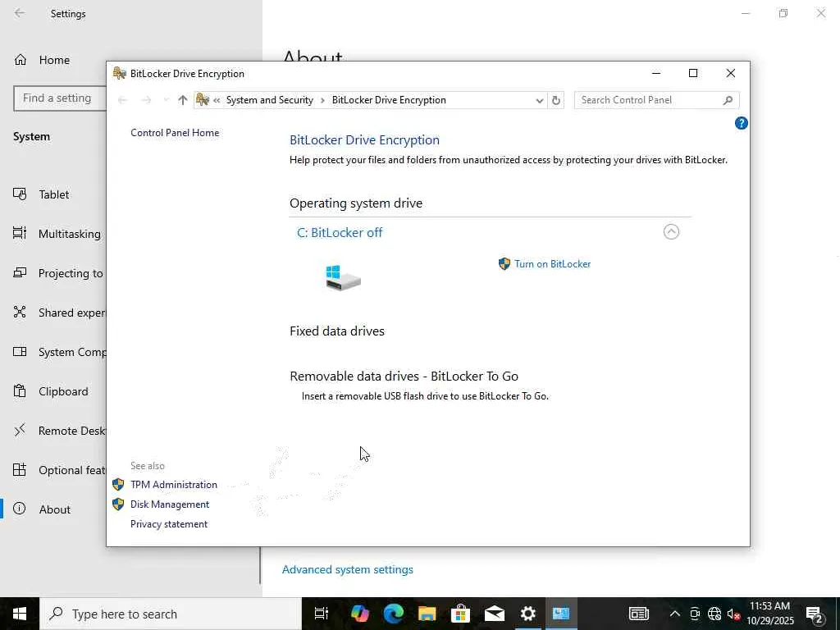This screenshot has height=630, width=840.
Task: Switch to Settings app on taskbar
Action: (x=527, y=614)
